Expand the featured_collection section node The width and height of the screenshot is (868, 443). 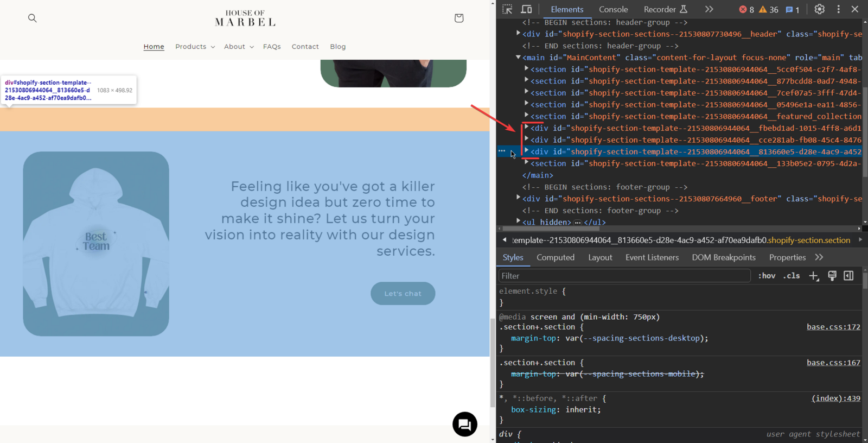[526, 116]
